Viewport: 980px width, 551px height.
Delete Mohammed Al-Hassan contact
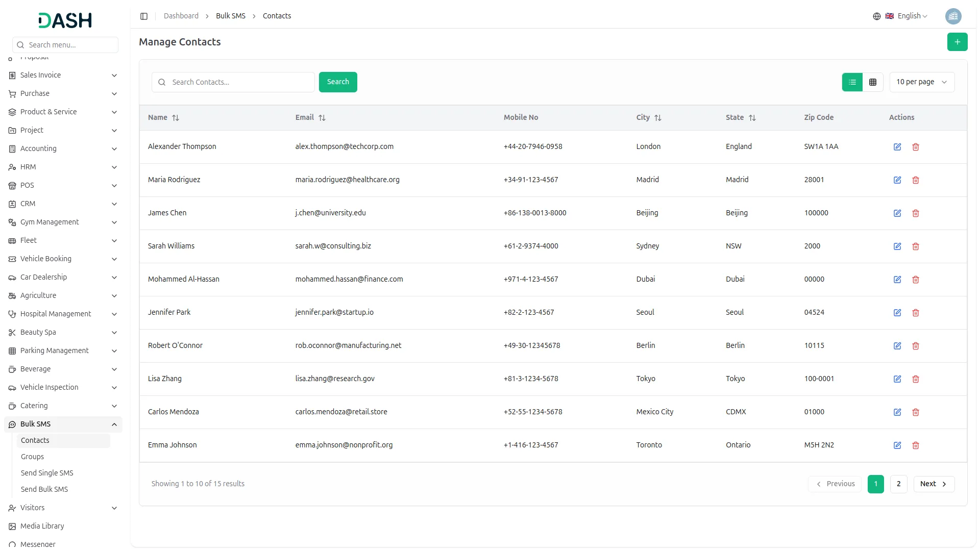point(916,280)
